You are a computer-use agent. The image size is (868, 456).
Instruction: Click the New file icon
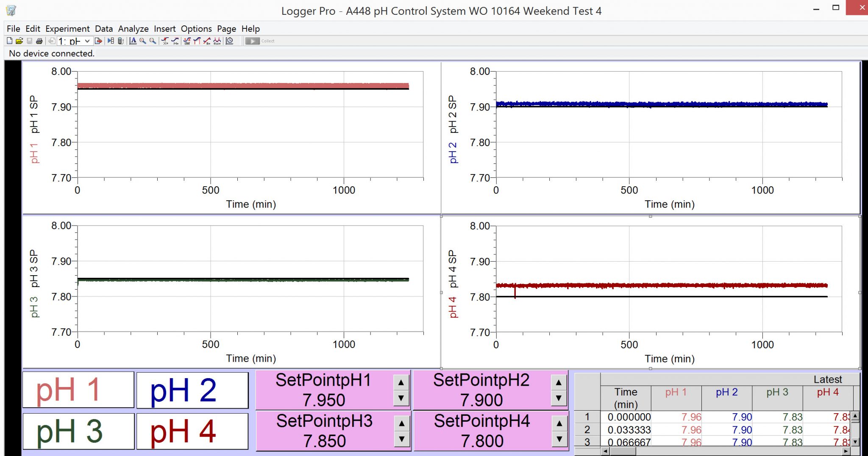click(x=9, y=41)
